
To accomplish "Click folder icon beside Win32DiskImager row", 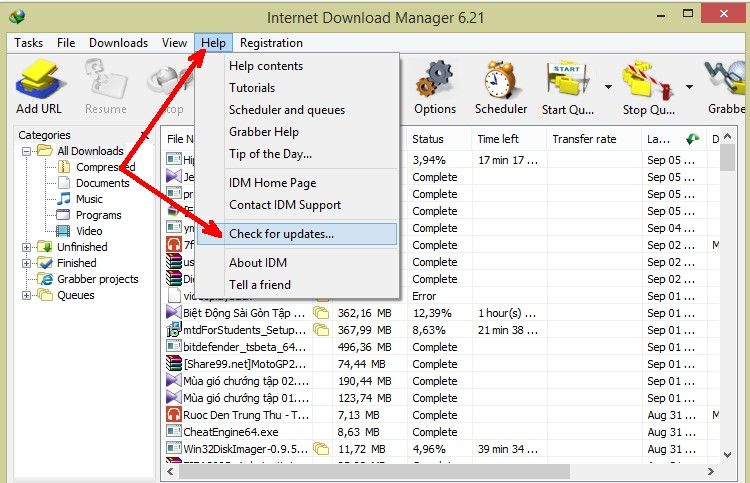I will (321, 449).
